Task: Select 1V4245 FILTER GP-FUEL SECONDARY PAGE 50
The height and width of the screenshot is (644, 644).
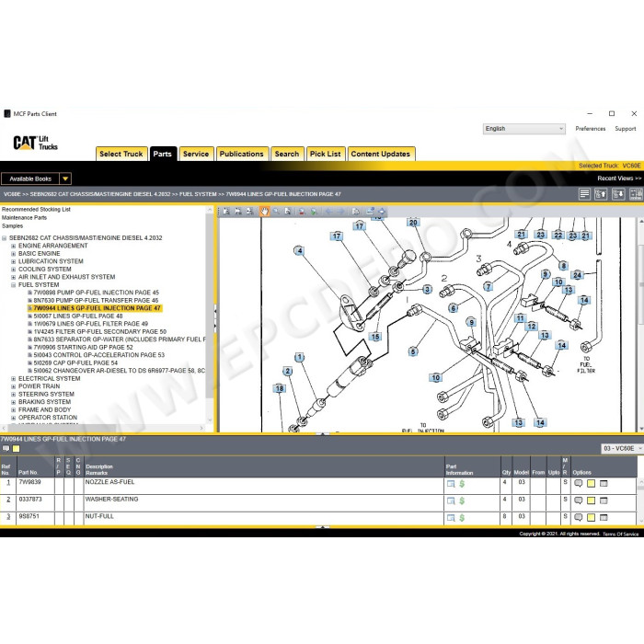Action: click(x=99, y=331)
